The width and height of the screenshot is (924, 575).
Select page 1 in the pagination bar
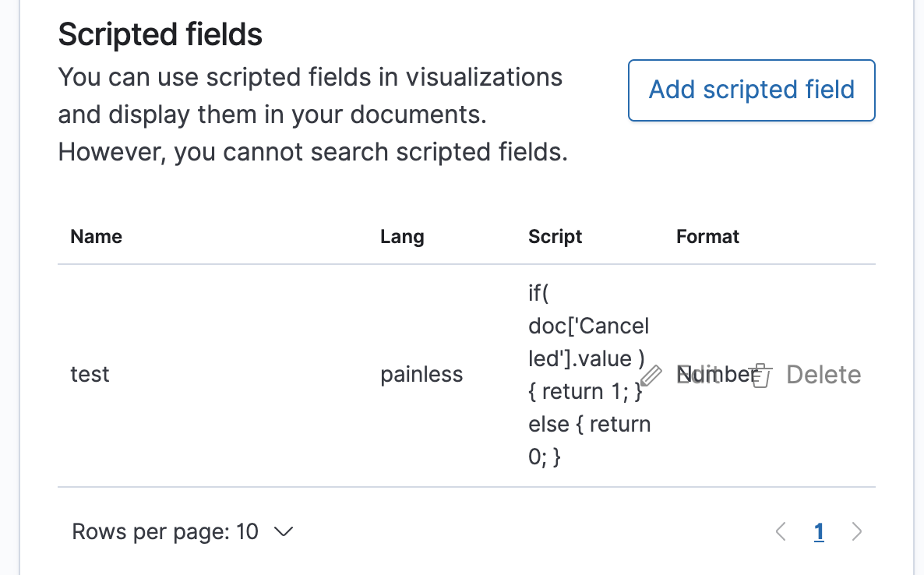click(x=819, y=531)
